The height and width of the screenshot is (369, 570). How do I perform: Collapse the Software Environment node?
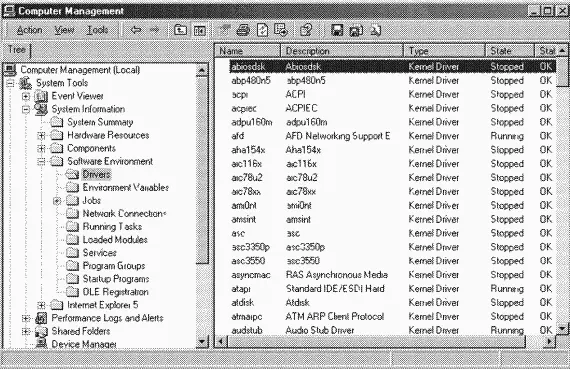point(41,162)
